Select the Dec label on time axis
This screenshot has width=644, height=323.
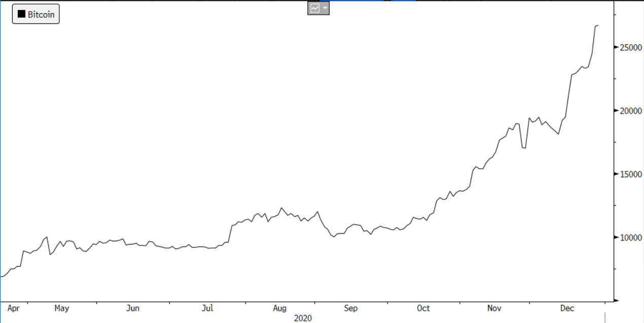pos(567,308)
